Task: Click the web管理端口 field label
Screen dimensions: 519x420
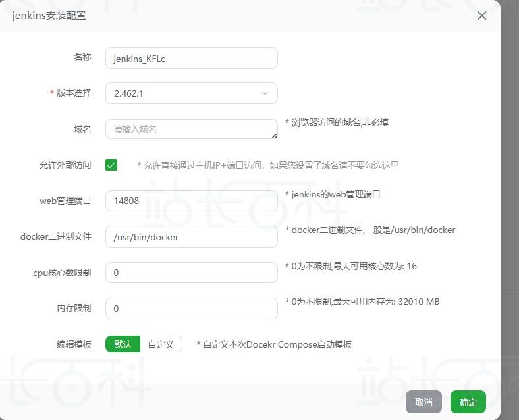Action: click(65, 201)
